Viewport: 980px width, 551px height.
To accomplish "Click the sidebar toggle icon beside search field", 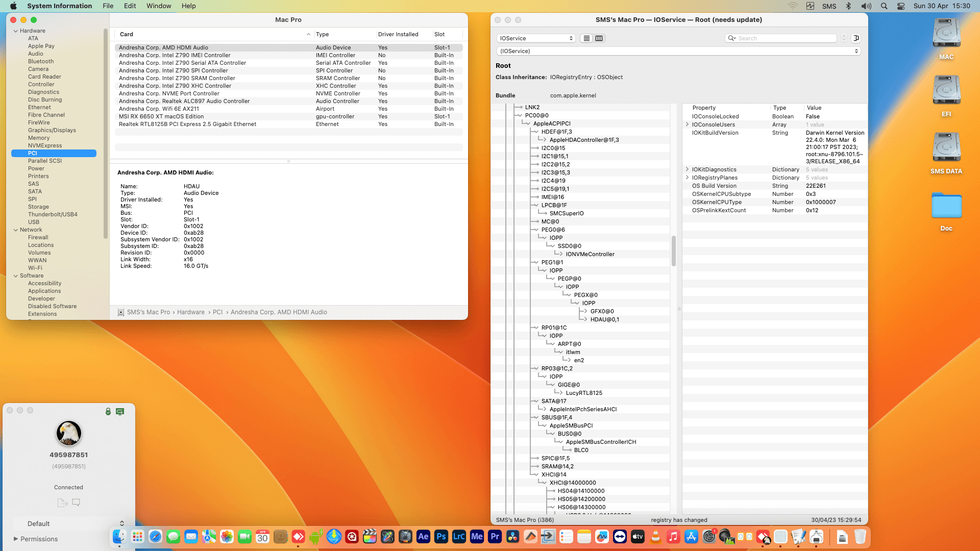I will click(x=856, y=38).
